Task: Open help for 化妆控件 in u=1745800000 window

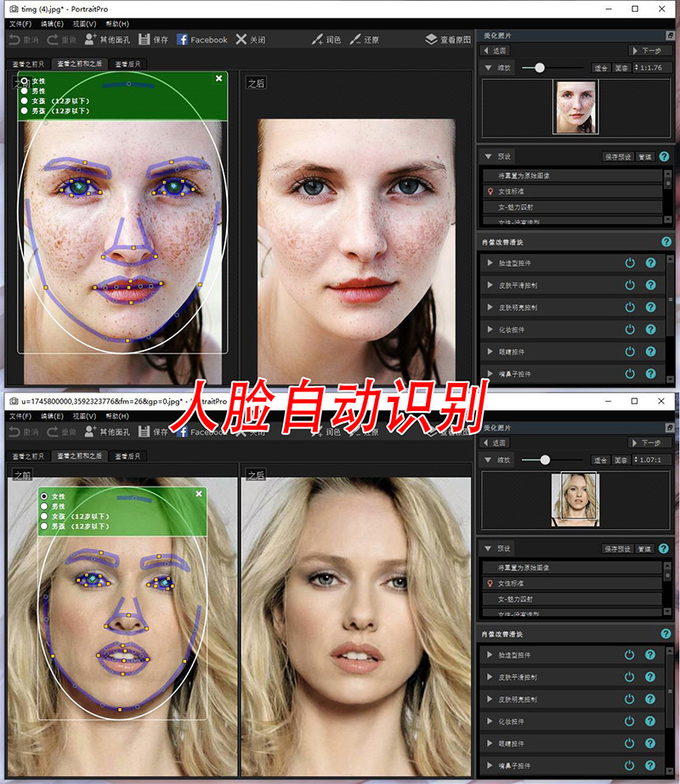Action: [x=650, y=721]
